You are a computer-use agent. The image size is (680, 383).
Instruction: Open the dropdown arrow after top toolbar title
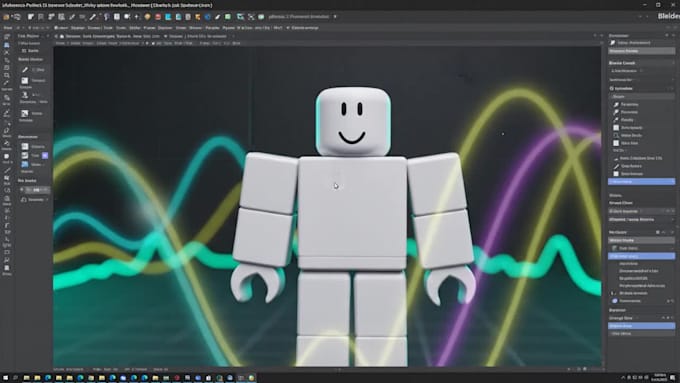click(x=335, y=16)
